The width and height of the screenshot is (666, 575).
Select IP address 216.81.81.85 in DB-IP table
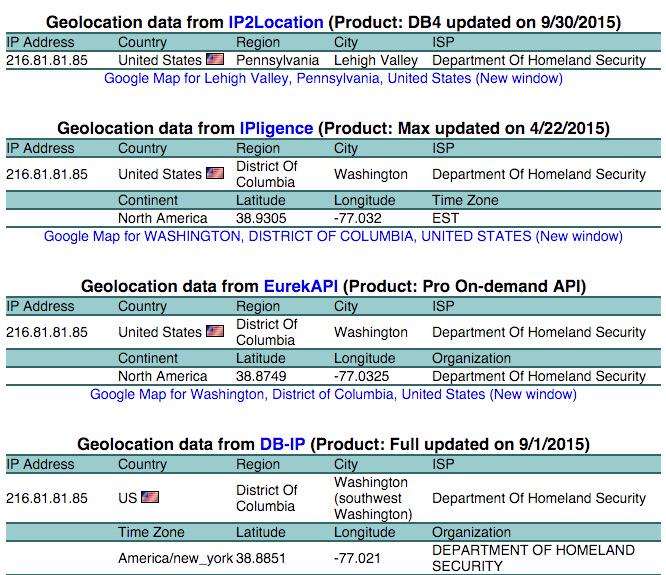pos(47,498)
